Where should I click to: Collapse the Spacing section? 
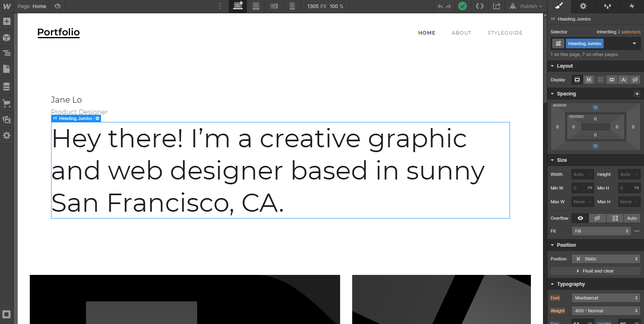[566, 94]
